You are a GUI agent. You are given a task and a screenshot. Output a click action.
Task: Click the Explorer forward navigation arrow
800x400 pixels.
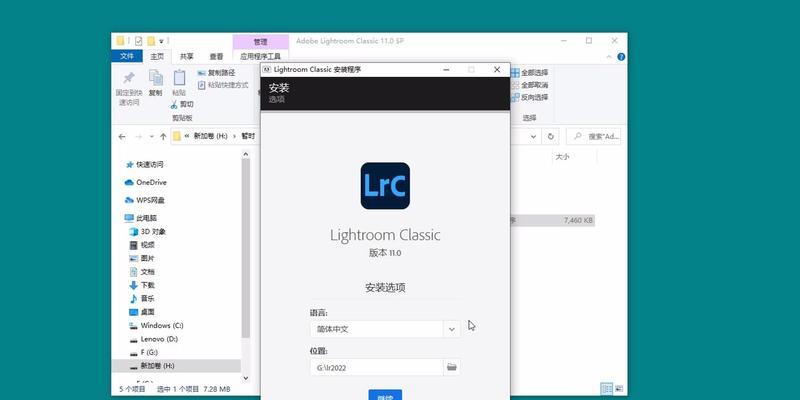coord(138,137)
